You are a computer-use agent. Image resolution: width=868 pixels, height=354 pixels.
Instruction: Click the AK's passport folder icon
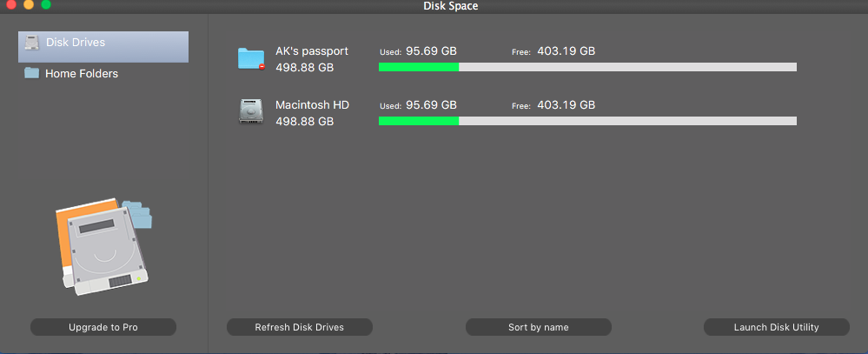click(250, 58)
